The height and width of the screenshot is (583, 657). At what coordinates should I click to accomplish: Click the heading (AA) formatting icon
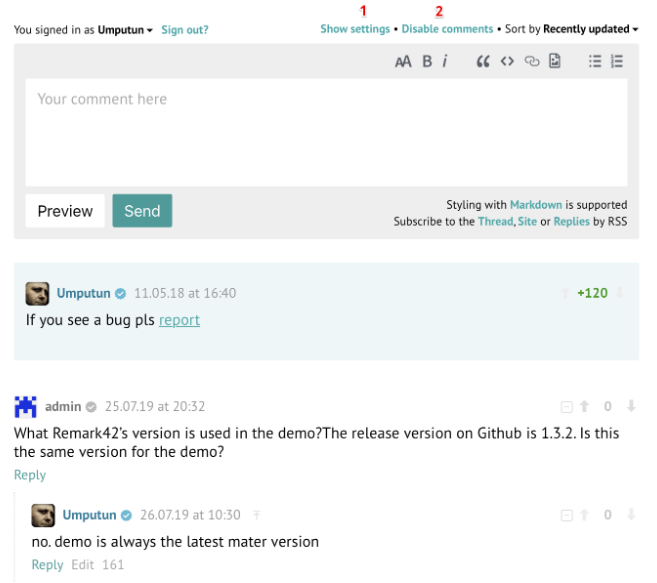(x=403, y=62)
